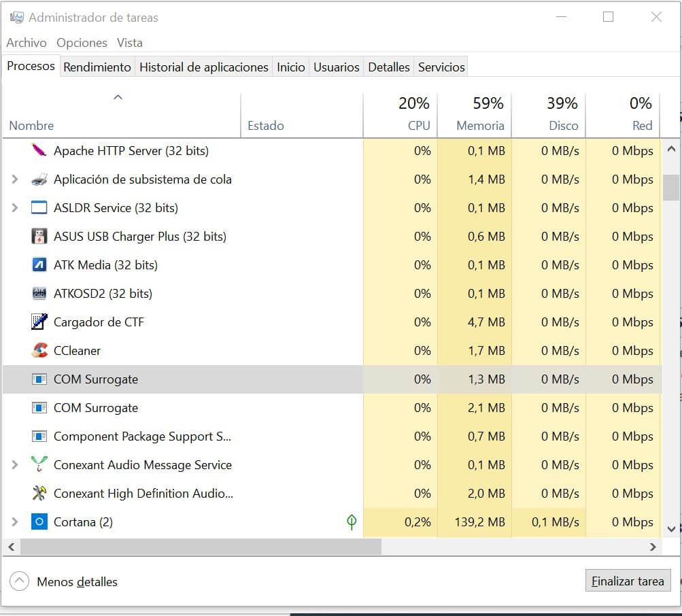Click the Apache HTTP Server feather icon
The width and height of the screenshot is (682, 616).
39,150
